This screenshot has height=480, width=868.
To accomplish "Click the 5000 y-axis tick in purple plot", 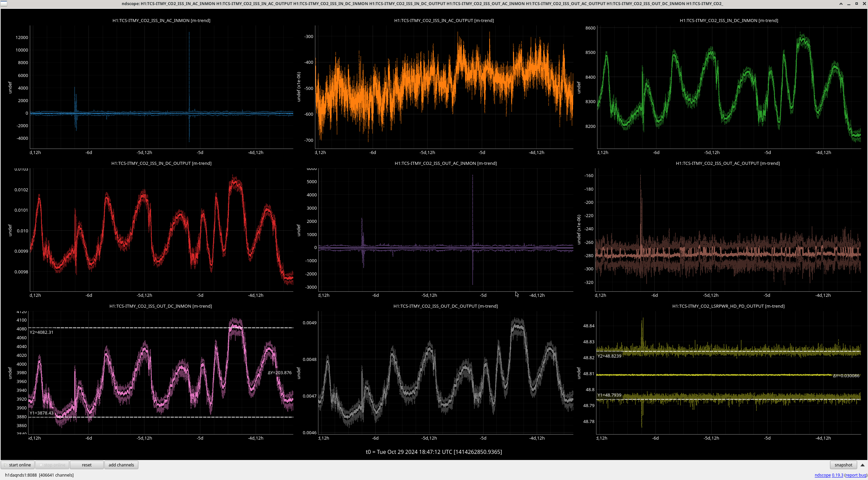I will click(x=312, y=181).
